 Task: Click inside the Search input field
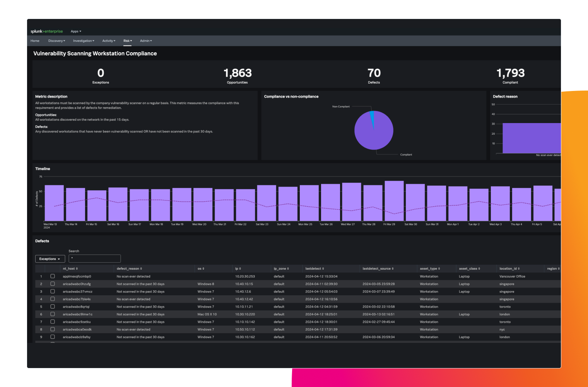(94, 259)
